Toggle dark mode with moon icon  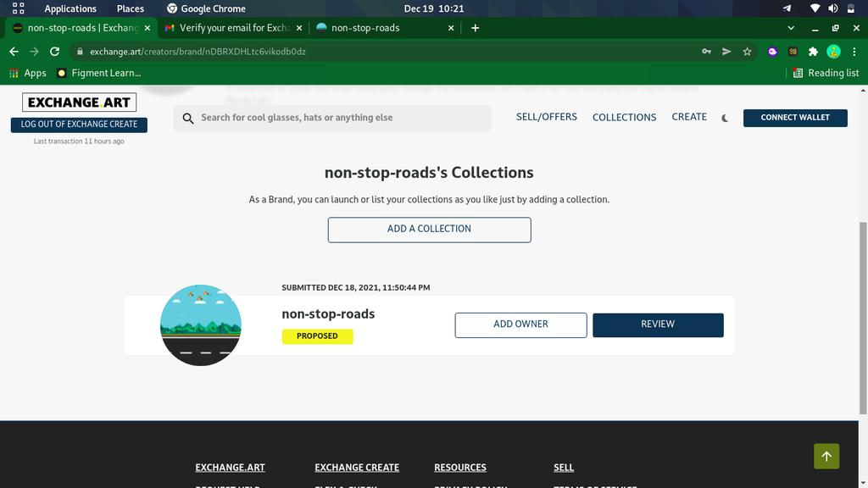pos(725,118)
